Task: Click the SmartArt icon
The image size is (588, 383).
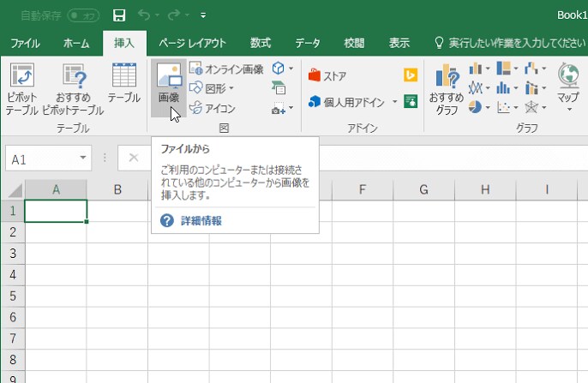Action: tap(279, 88)
